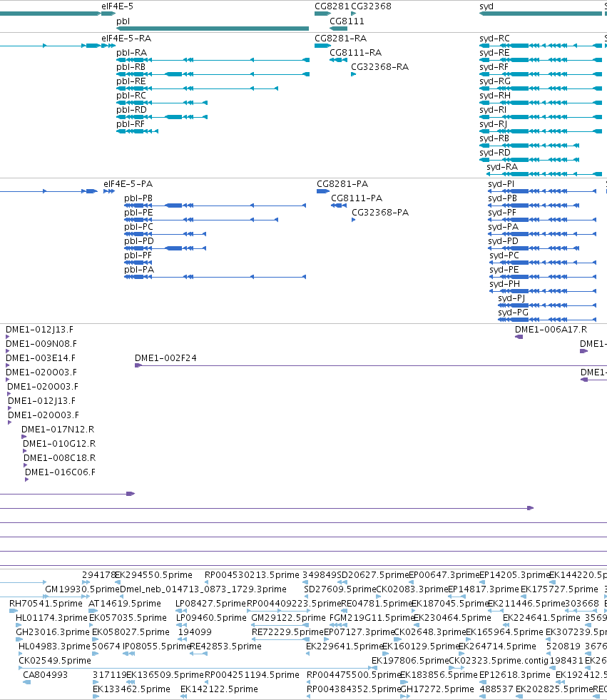Viewport: 607px width, 700px height.
Task: Click the syd gene label
Action: tap(486, 6)
